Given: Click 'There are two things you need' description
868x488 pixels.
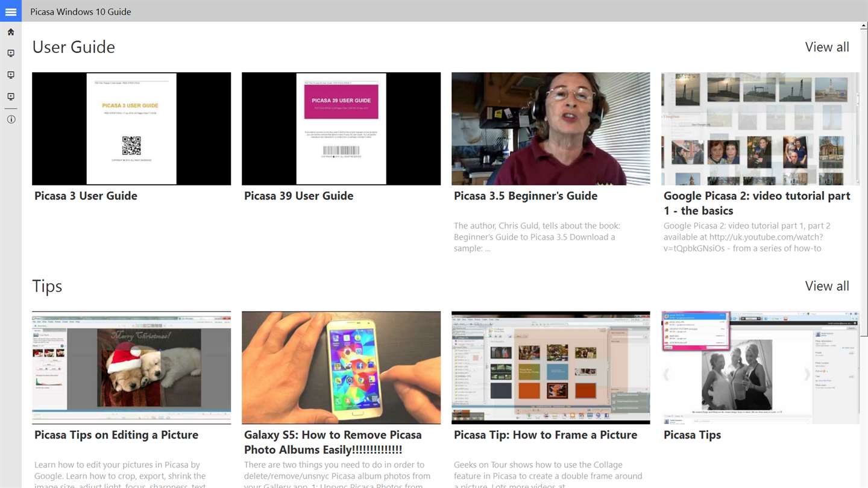Looking at the screenshot, I should [337, 475].
